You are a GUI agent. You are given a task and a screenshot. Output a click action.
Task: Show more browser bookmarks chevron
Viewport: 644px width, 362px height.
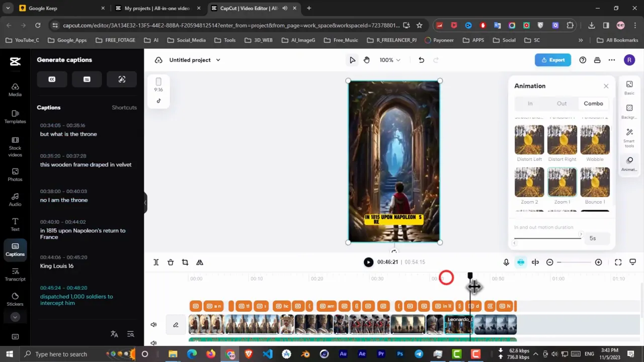[581, 40]
